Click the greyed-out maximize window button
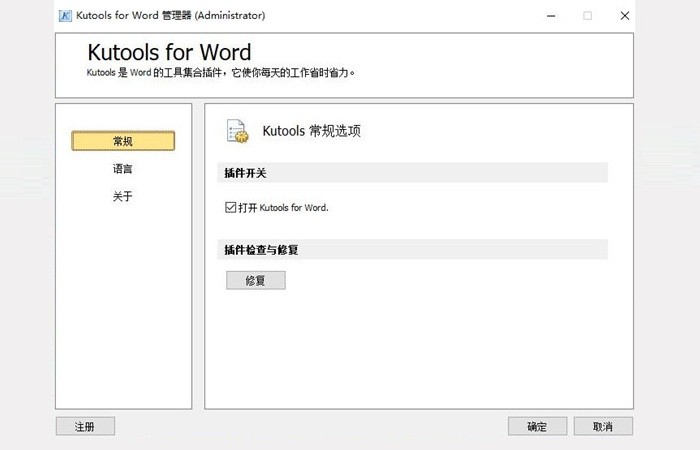The width and height of the screenshot is (700, 450). (587, 15)
